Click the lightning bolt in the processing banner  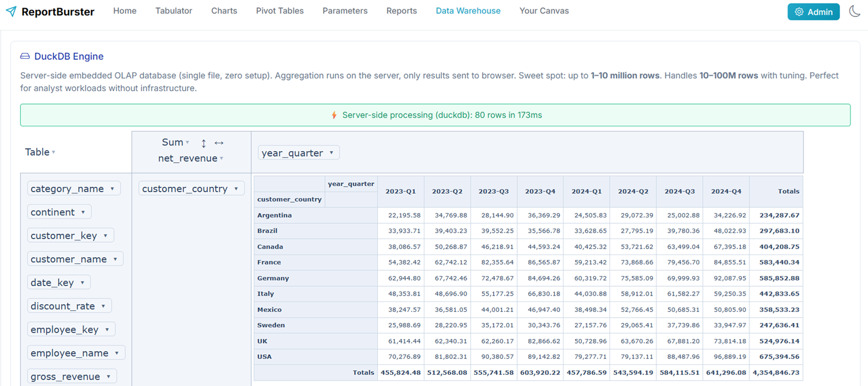[x=334, y=115]
